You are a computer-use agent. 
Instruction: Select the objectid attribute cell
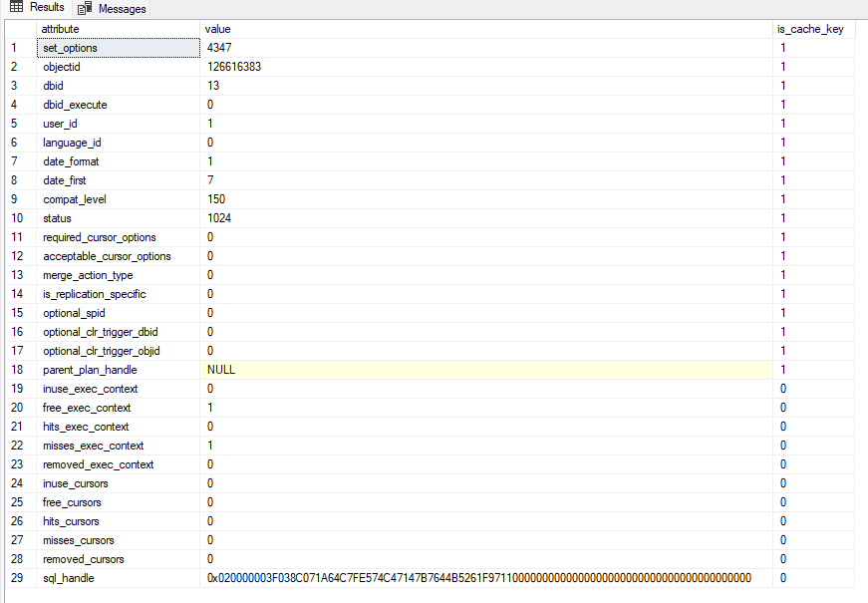click(119, 67)
